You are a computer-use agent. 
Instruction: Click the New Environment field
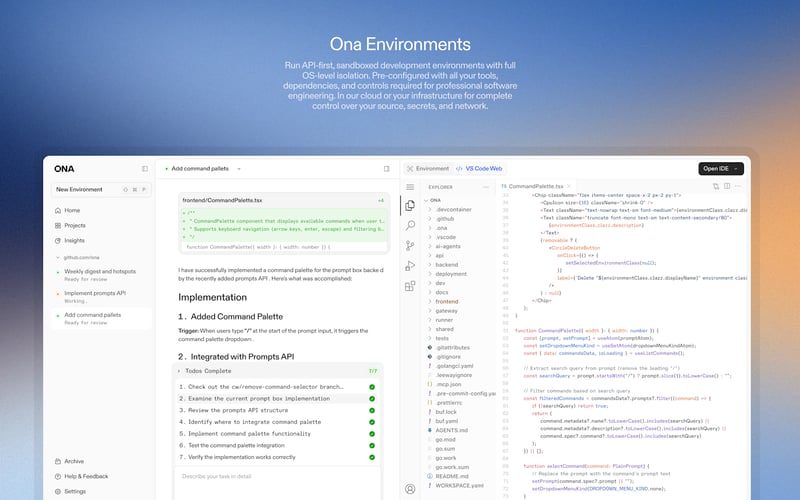(101, 189)
